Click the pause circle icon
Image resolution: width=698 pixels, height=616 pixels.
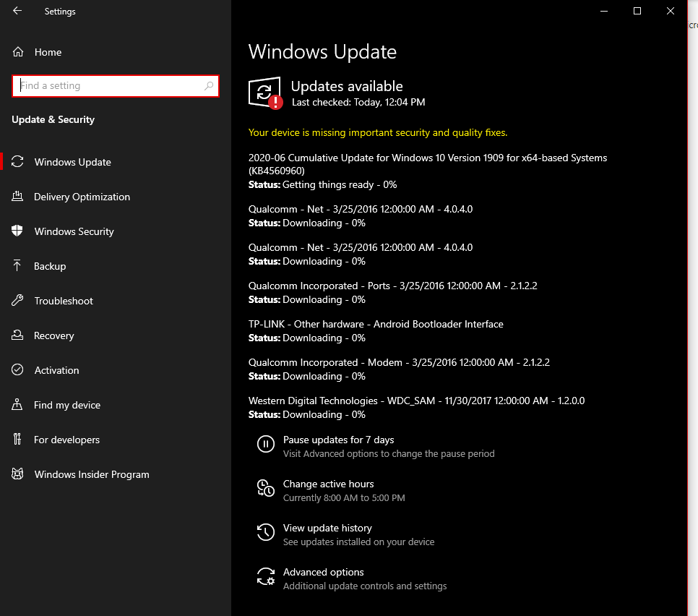coord(266,444)
